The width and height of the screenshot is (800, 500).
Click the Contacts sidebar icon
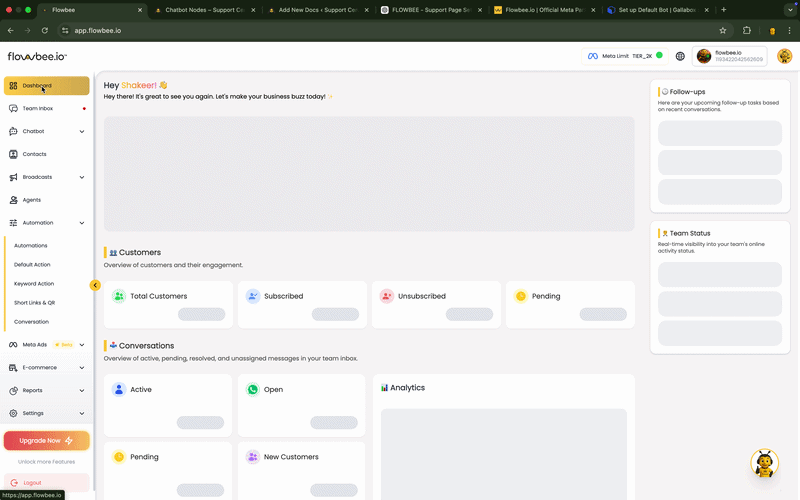coord(13,154)
